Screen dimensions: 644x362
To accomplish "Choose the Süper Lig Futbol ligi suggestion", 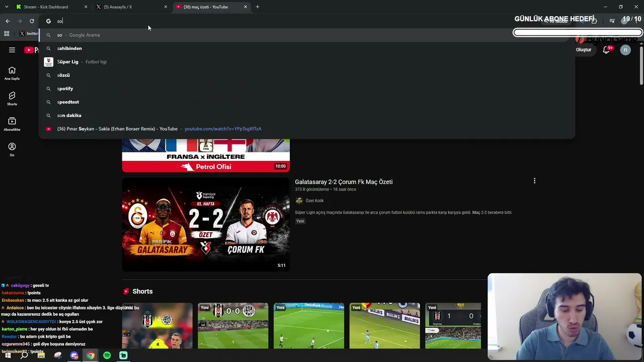I will coord(307,62).
